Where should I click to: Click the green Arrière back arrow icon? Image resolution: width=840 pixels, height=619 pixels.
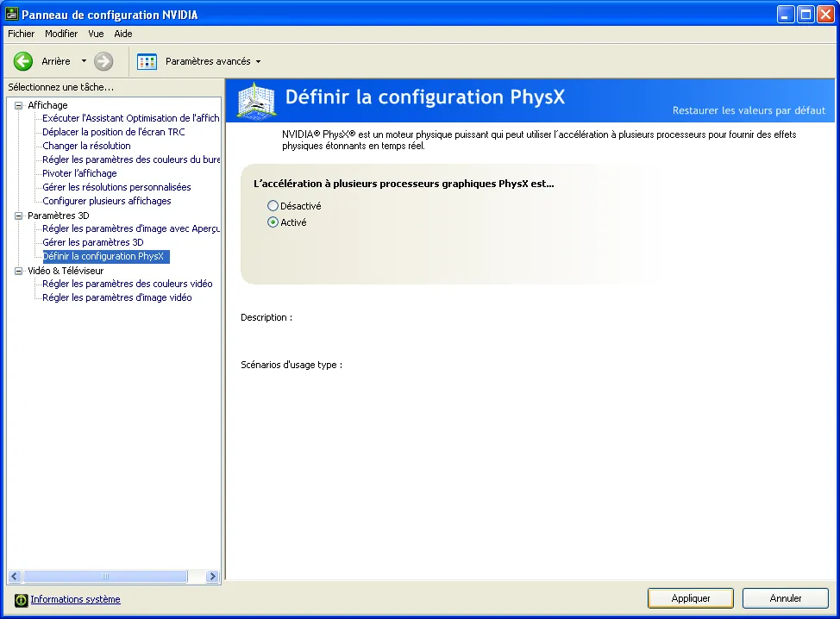coord(23,61)
